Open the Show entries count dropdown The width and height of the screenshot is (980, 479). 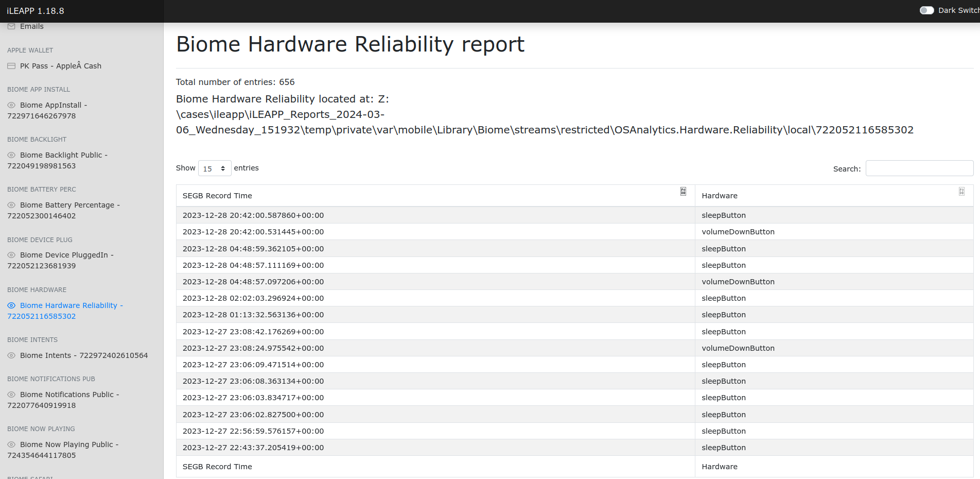(x=215, y=168)
